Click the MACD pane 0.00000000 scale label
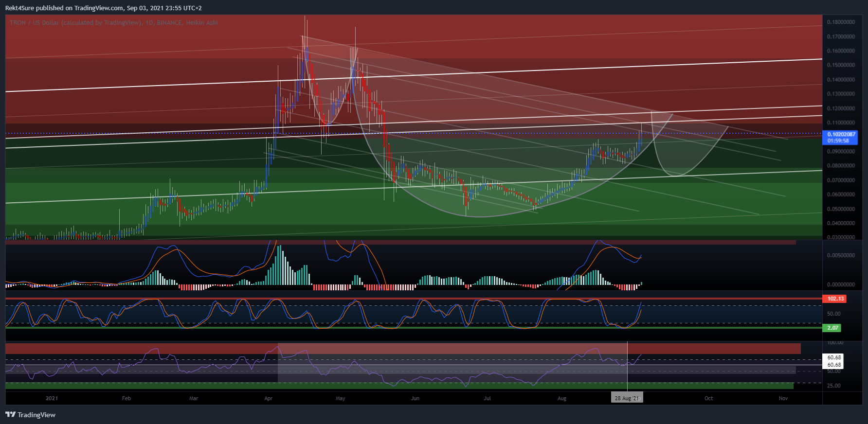This screenshot has width=868, height=424. click(x=841, y=284)
